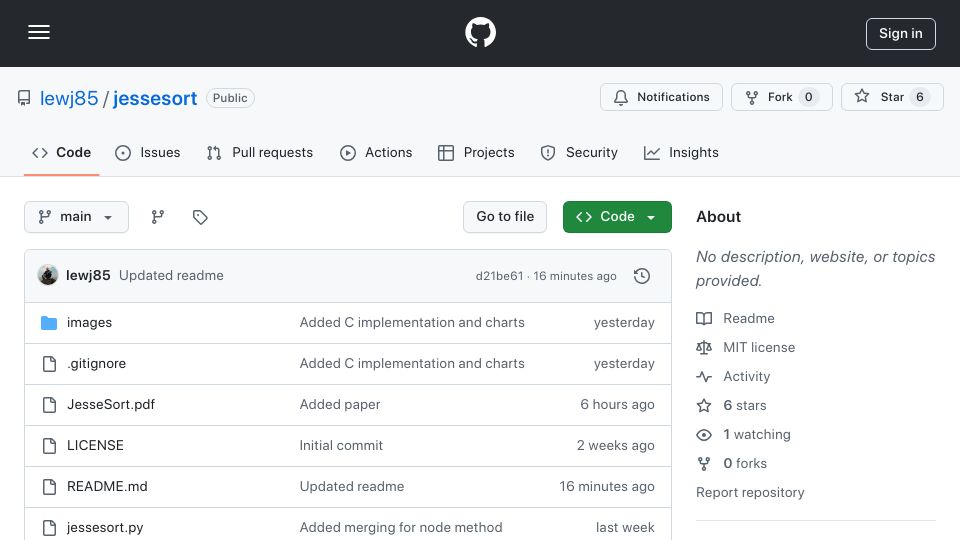View commit history clock icon

[x=642, y=276]
